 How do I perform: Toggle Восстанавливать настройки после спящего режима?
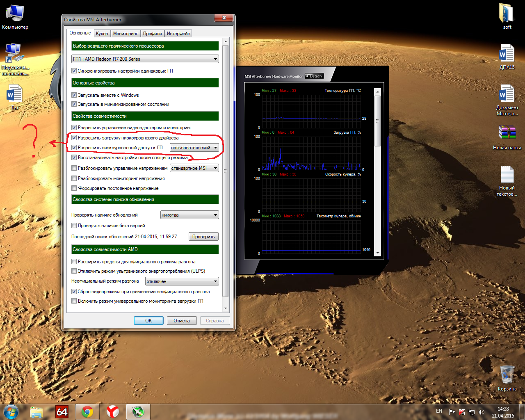74,157
